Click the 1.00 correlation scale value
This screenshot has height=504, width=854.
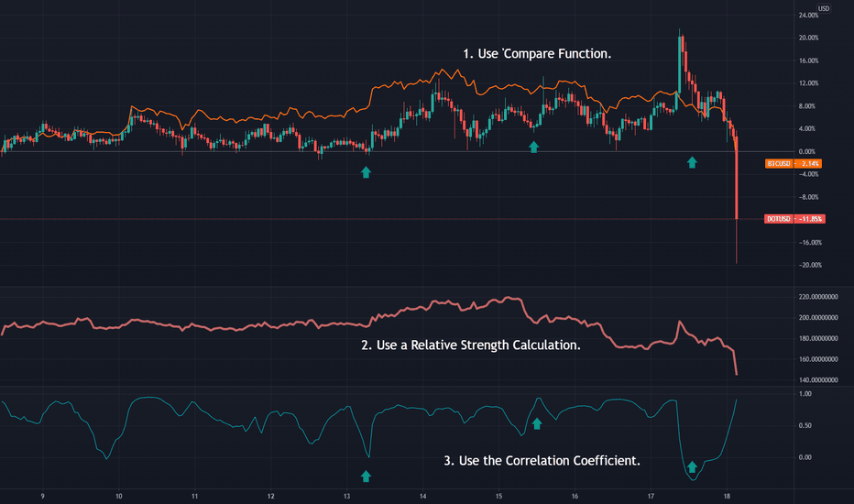805,393
